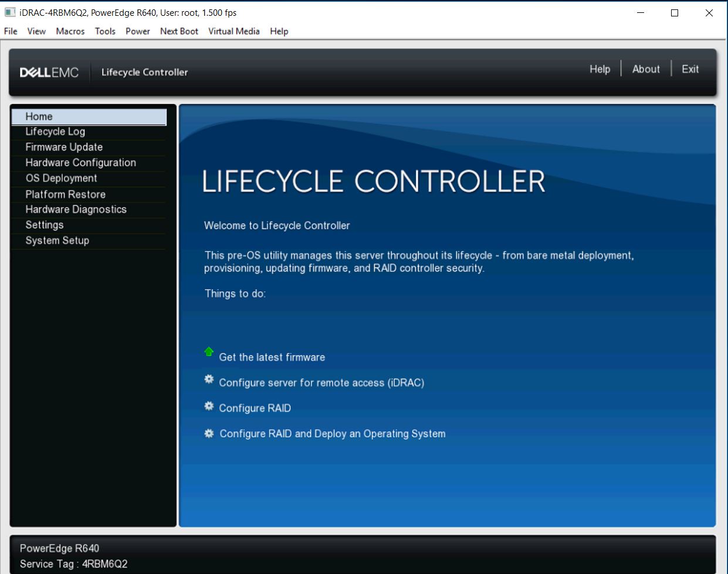The width and height of the screenshot is (728, 574).
Task: Open System Setup from the sidebar
Action: point(57,240)
